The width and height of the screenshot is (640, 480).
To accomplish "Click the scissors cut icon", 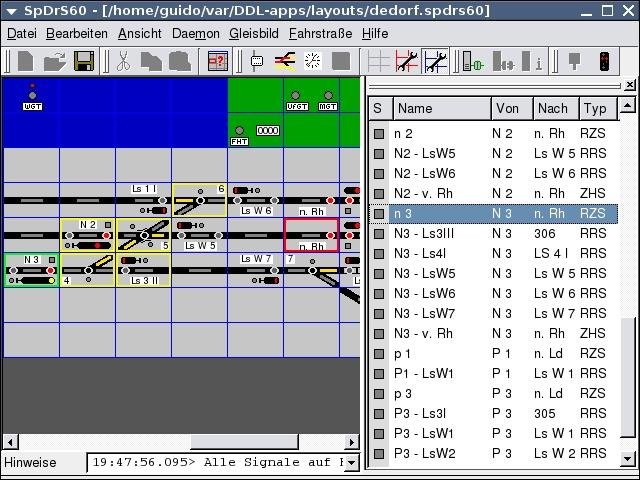I will click(122, 62).
